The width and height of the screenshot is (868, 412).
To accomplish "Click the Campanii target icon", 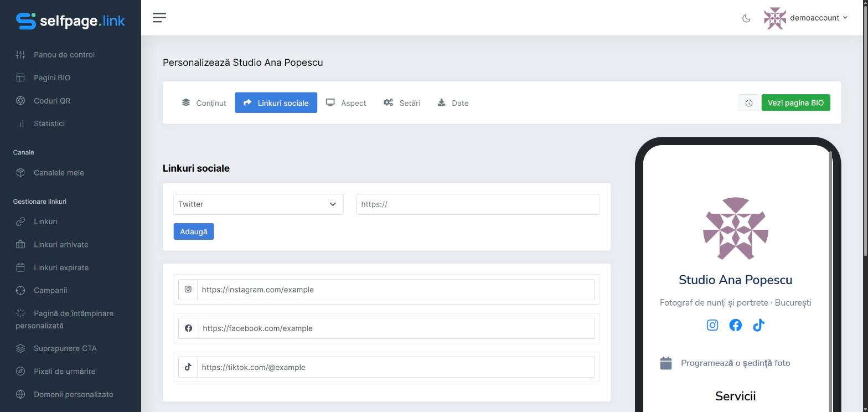I will point(20,291).
